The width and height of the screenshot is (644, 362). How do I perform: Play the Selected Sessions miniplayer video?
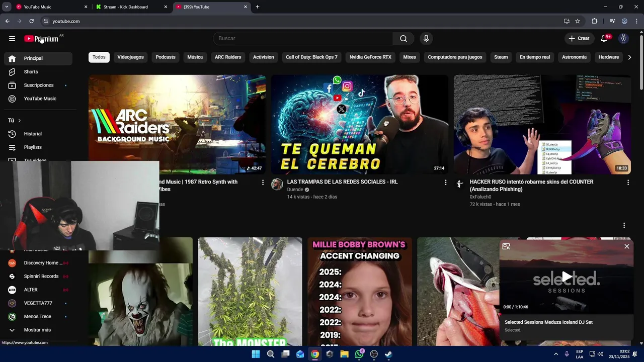(567, 276)
